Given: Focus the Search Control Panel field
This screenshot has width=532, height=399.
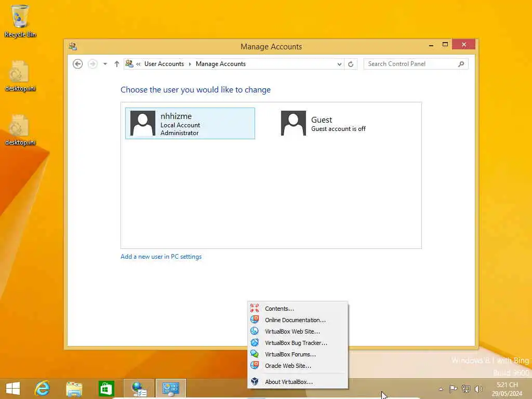Looking at the screenshot, I should coord(416,64).
